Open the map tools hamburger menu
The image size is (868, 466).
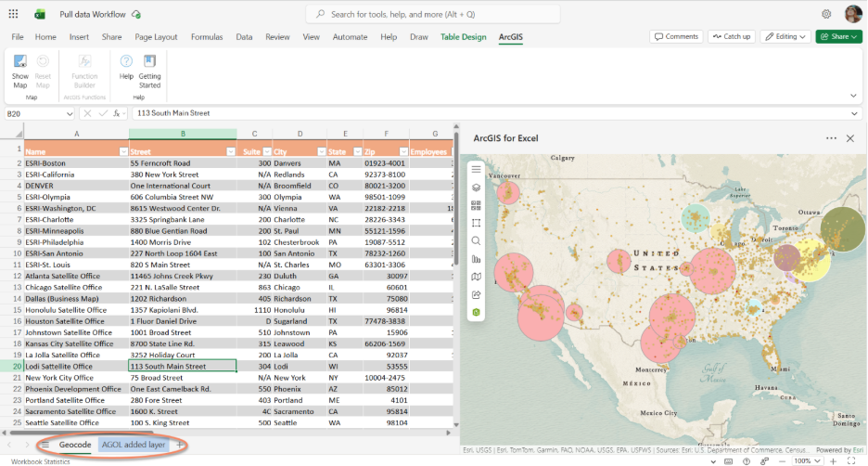tap(476, 170)
